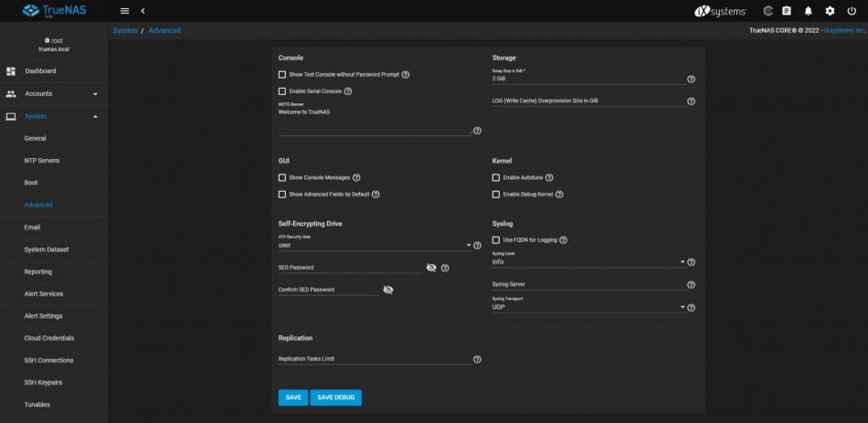
Task: Click the back chevron icon in header
Action: click(143, 10)
